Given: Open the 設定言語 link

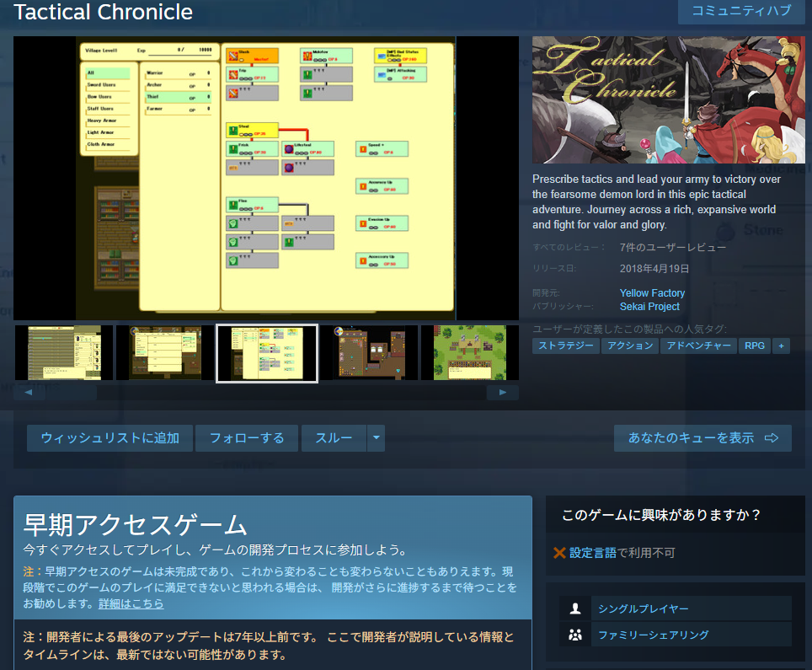Looking at the screenshot, I should pyautogui.click(x=592, y=553).
